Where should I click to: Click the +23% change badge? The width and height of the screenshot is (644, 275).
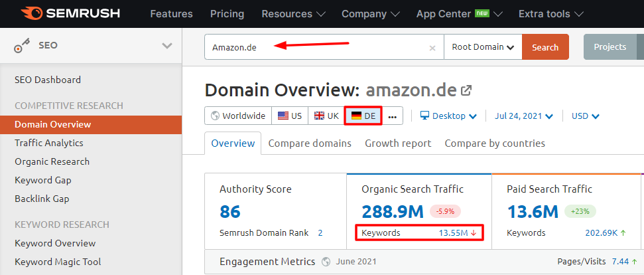(580, 212)
